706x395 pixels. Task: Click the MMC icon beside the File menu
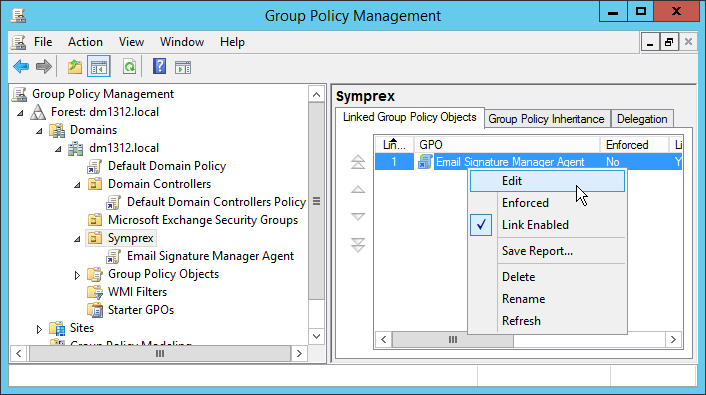point(18,42)
